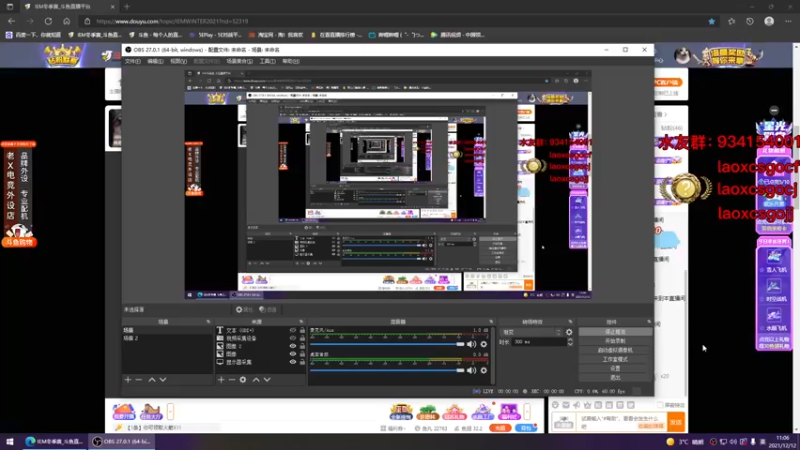Click the filters button above the Sources panel

pos(268,310)
